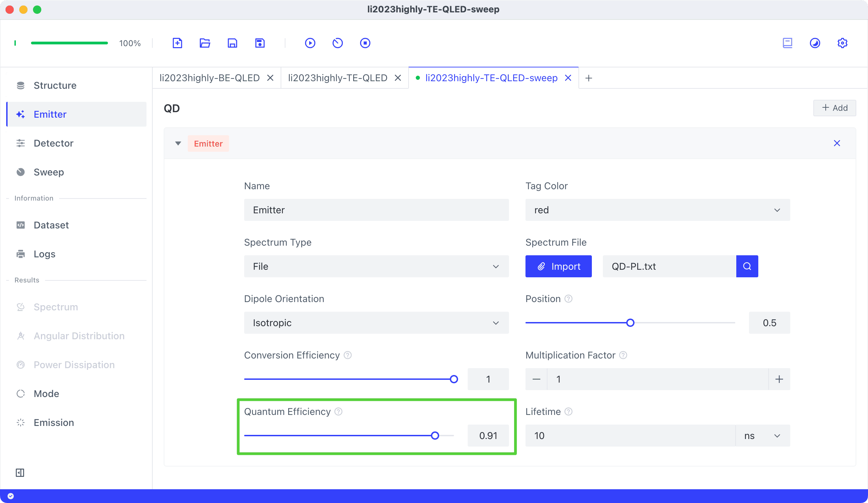This screenshot has height=503, width=868.
Task: Open the documentation book icon
Action: (788, 43)
